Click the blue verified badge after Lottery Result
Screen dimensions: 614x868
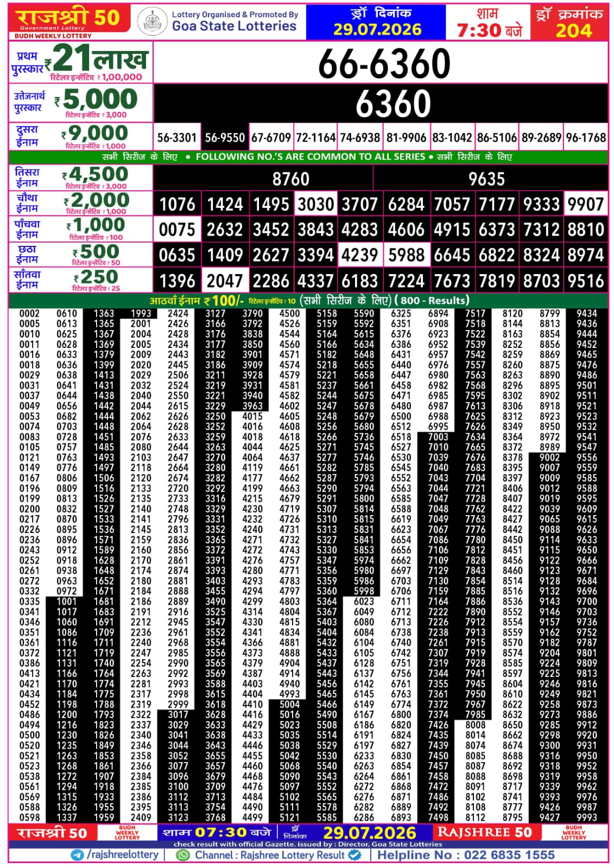355,855
